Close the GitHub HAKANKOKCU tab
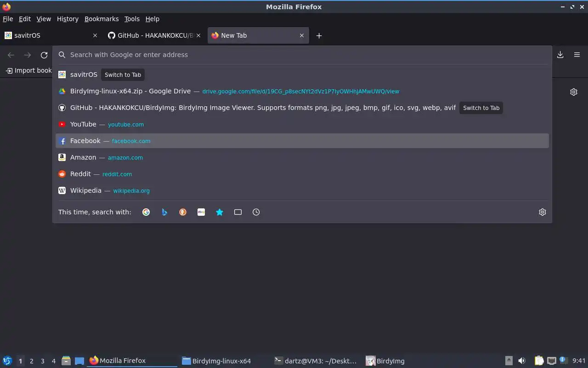The height and width of the screenshot is (368, 588). pyautogui.click(x=198, y=35)
